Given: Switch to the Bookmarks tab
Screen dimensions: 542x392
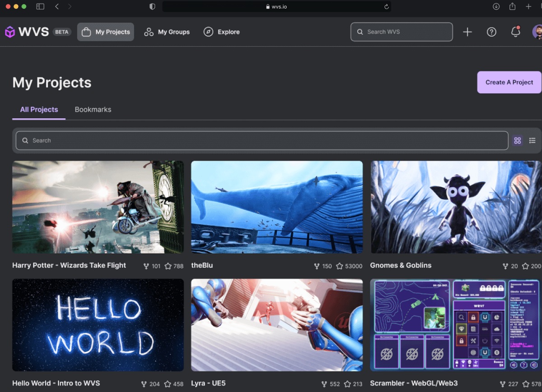Looking at the screenshot, I should click(x=93, y=110).
